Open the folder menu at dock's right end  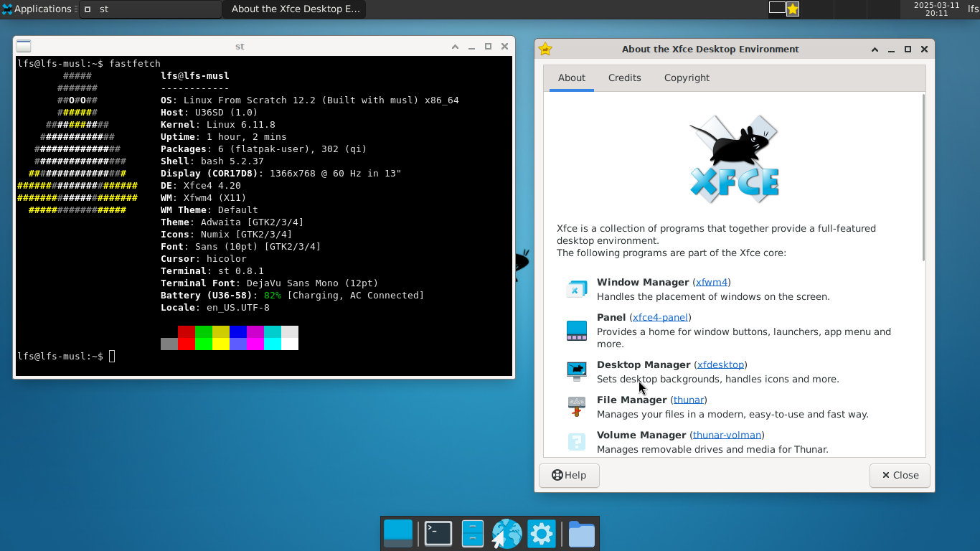pyautogui.click(x=581, y=534)
